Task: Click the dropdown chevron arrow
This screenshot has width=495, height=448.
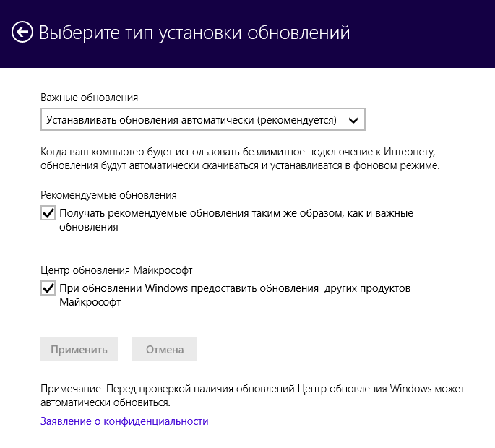Action: coord(353,120)
